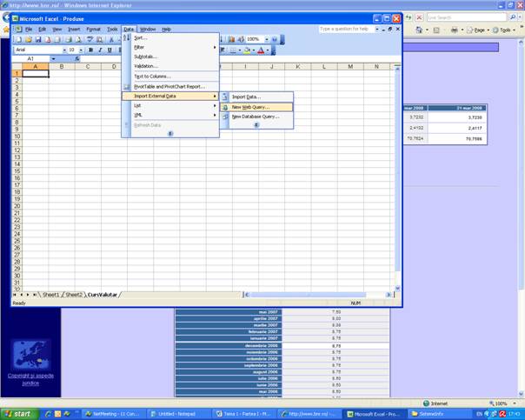
Task: Toggle Bold formatting
Action: 90,50
